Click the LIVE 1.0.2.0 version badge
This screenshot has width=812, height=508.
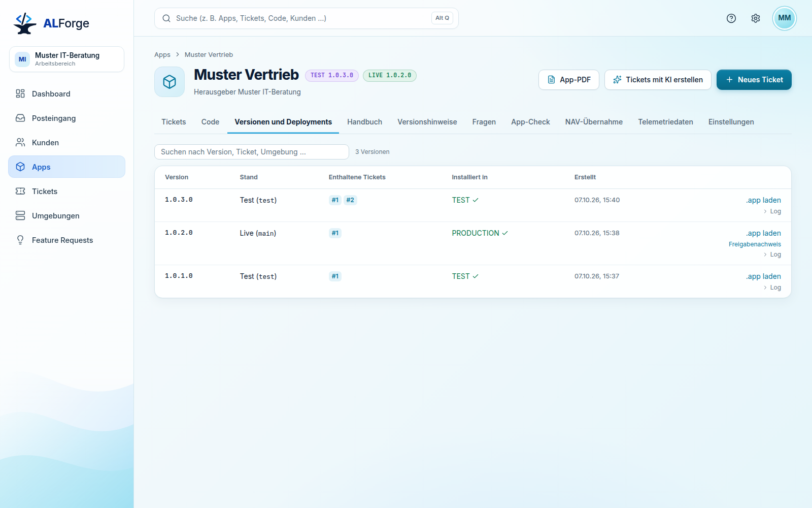point(390,75)
